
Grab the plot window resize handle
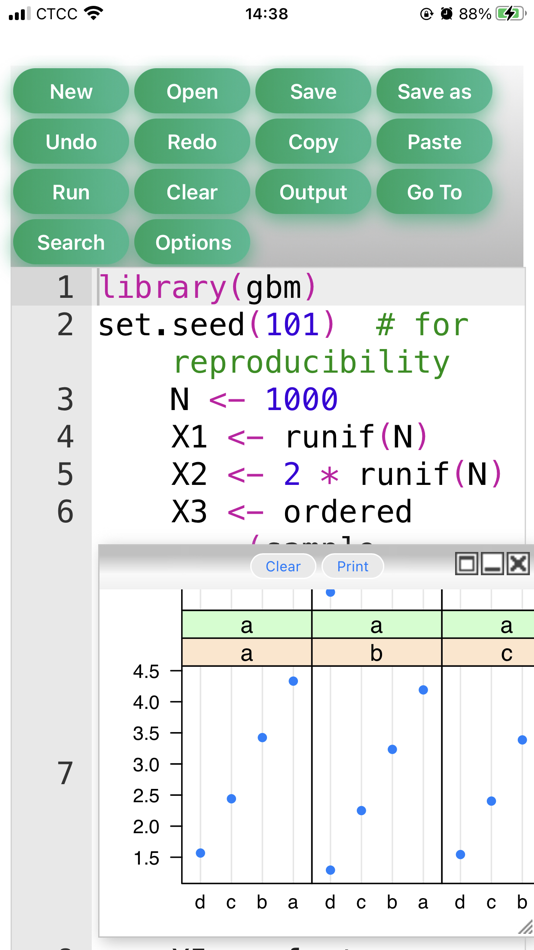click(525, 927)
